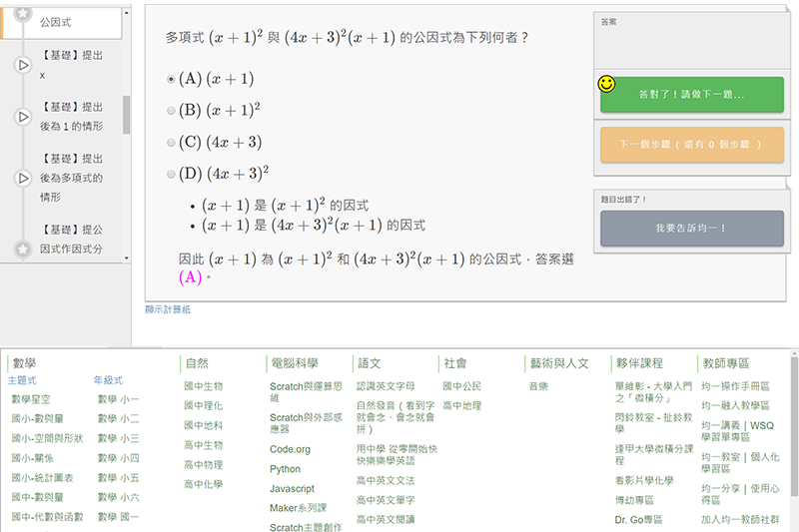Open the 數學 category heading
The width and height of the screenshot is (799, 532).
point(24,363)
